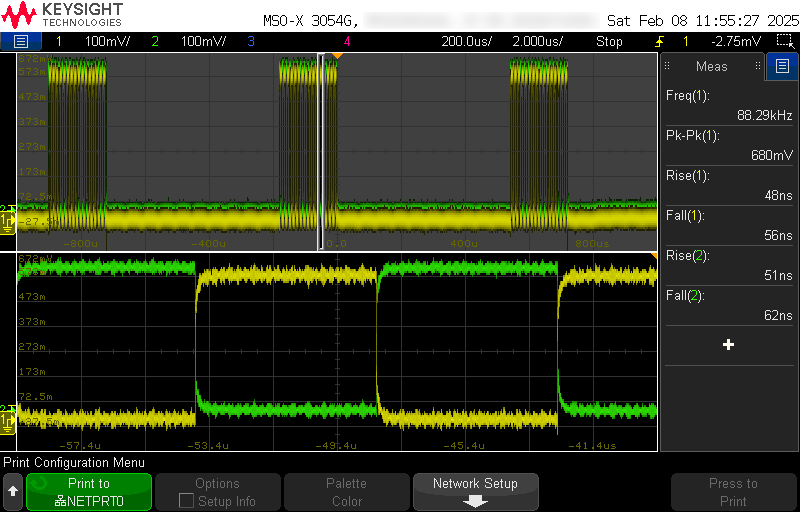Open the main menu icon at top left
The width and height of the screenshot is (800, 512).
coord(21,41)
